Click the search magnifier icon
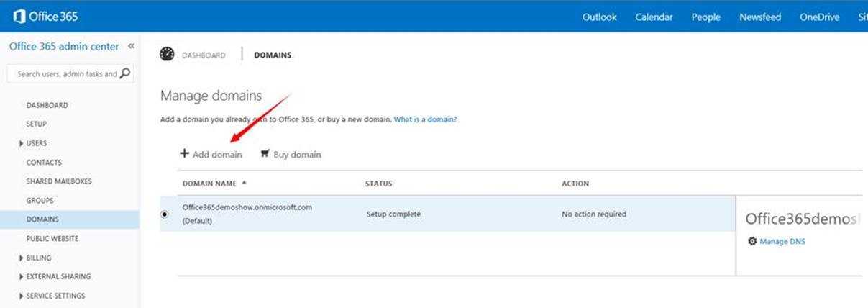The width and height of the screenshot is (868, 308). [125, 73]
